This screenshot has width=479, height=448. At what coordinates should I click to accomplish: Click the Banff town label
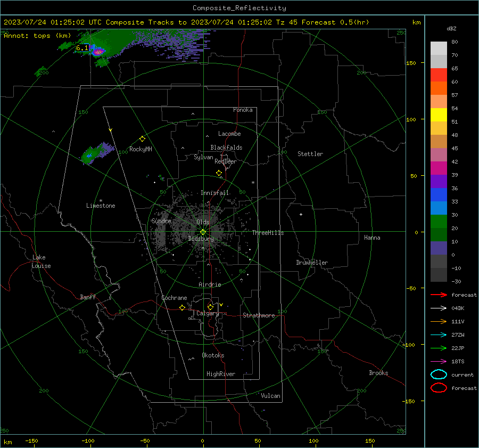[x=88, y=297]
